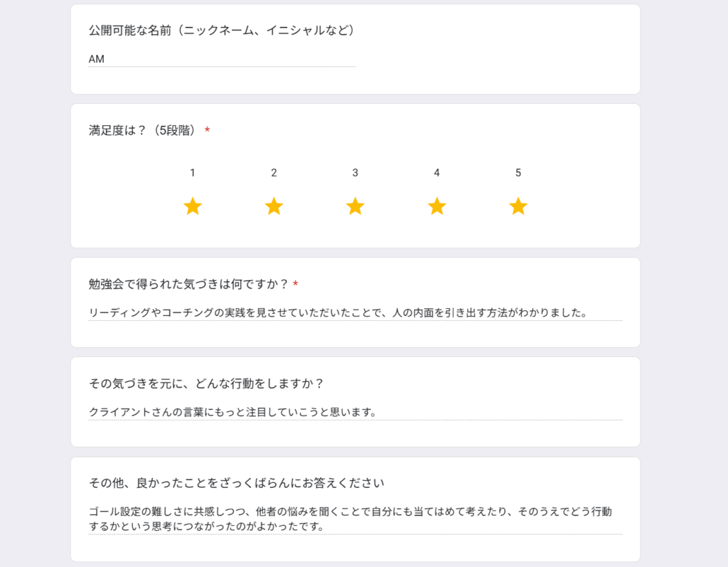
Task: Click the number 5 rating label
Action: click(518, 173)
